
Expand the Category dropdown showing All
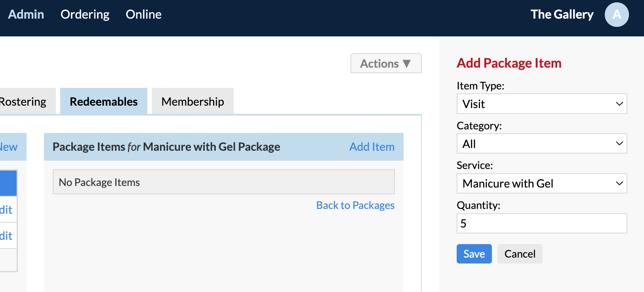pyautogui.click(x=542, y=144)
